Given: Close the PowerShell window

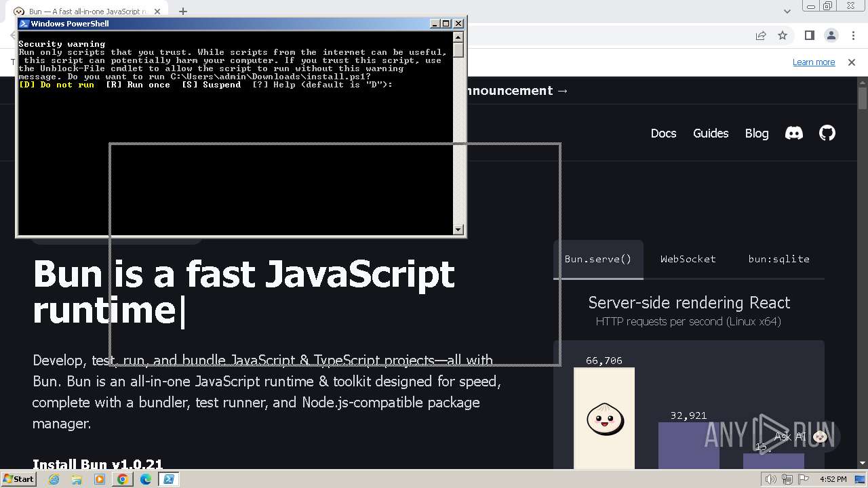Looking at the screenshot, I should point(458,23).
